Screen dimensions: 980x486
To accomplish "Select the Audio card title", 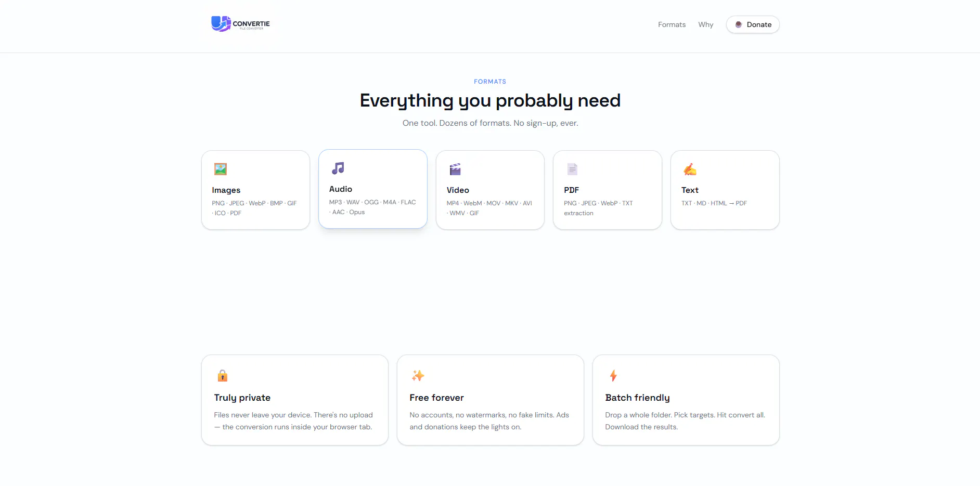I will [341, 189].
